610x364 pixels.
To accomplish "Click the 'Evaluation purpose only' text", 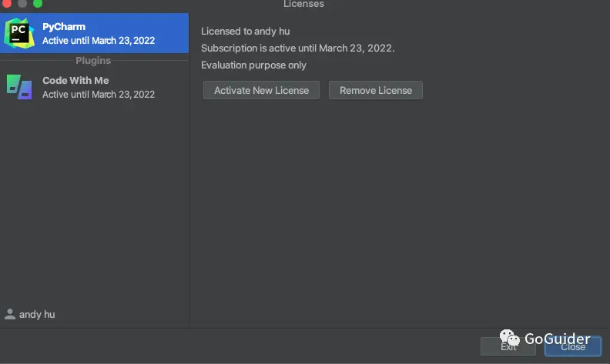I will (253, 65).
